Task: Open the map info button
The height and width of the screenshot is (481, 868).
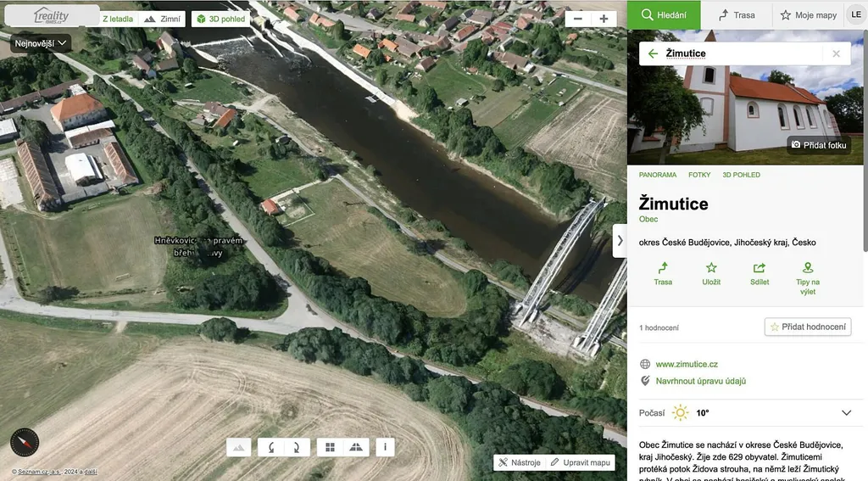Action: pos(385,447)
